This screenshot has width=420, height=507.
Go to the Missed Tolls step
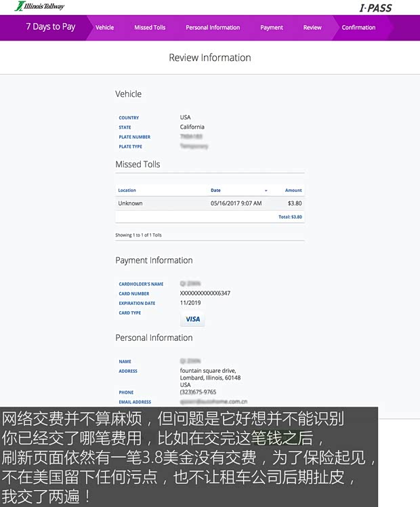click(x=150, y=28)
